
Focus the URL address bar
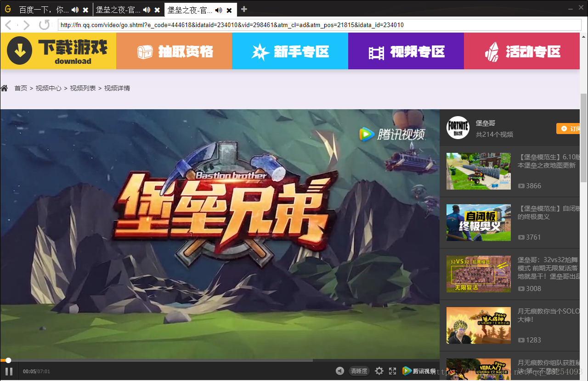pyautogui.click(x=319, y=25)
